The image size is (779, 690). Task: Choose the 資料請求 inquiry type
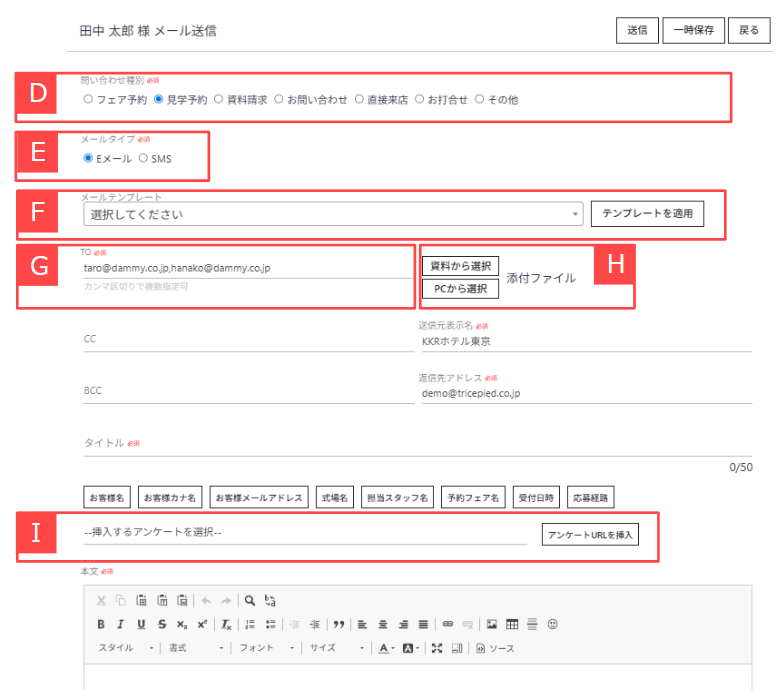pos(219,100)
